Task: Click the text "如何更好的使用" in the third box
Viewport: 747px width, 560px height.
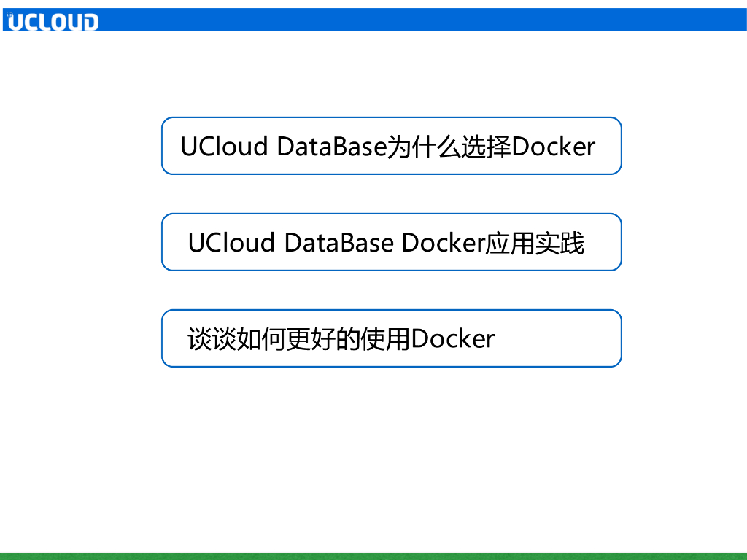Action: tap(324, 339)
